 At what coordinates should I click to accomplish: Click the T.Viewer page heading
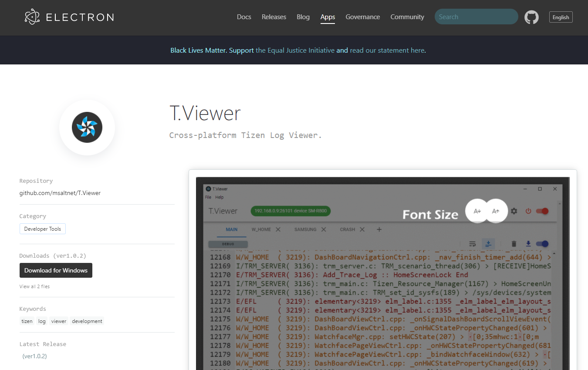click(205, 113)
